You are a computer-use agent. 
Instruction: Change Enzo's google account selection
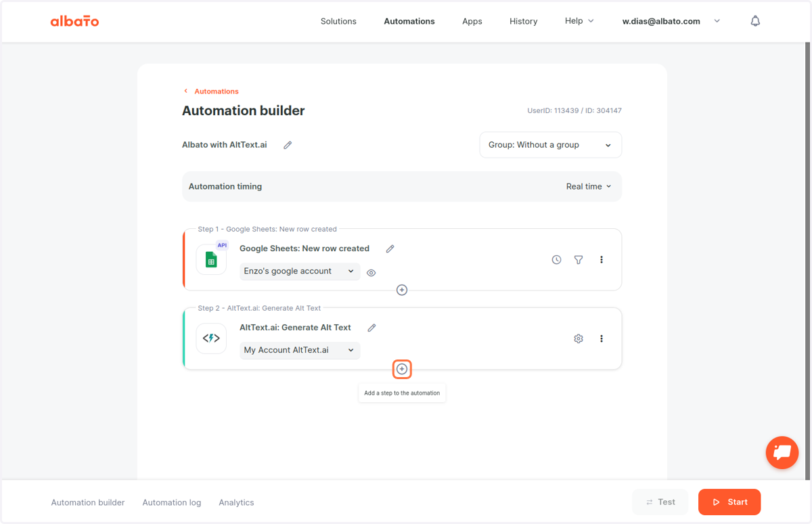tap(300, 271)
